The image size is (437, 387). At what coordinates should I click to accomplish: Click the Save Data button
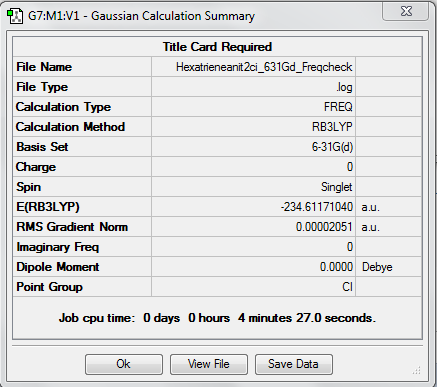293,364
